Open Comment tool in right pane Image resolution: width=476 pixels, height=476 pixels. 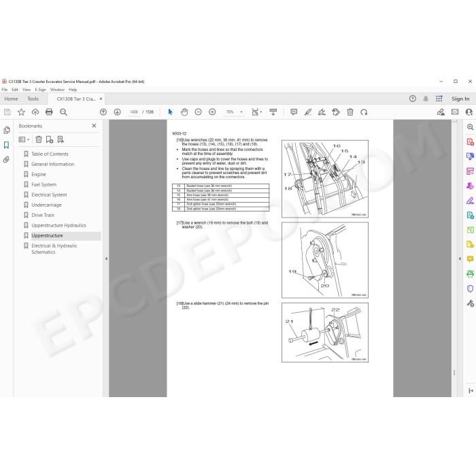point(470,259)
